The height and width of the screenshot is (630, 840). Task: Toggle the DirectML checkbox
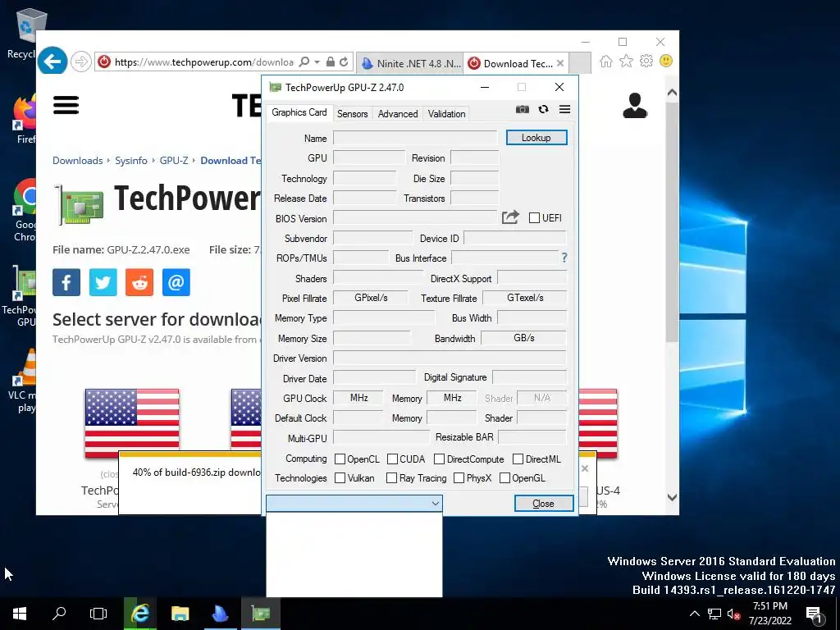pyautogui.click(x=518, y=459)
